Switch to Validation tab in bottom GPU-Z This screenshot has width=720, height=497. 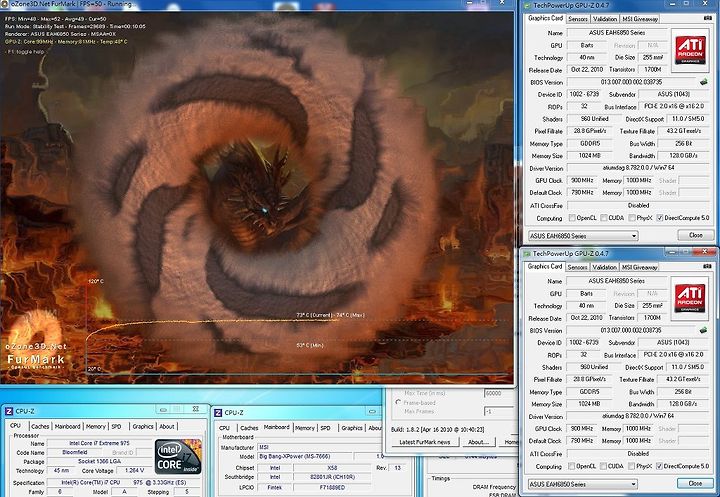[604, 267]
